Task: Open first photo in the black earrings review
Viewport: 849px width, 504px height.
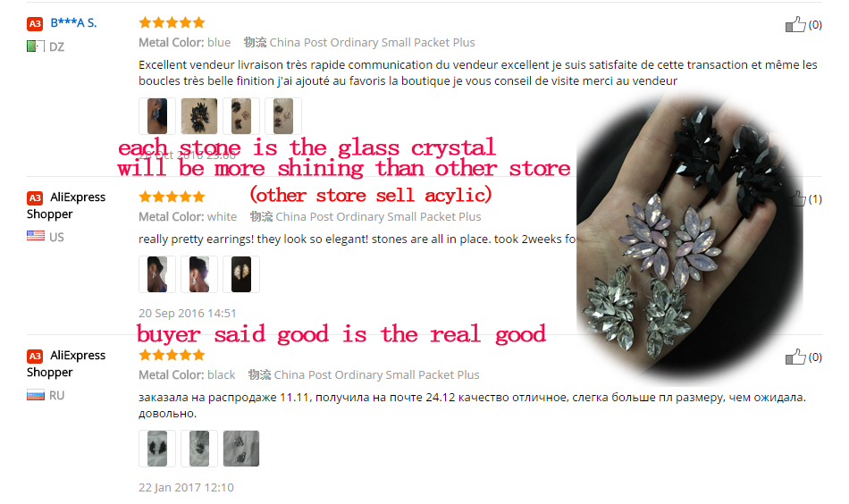Action: 157,449
